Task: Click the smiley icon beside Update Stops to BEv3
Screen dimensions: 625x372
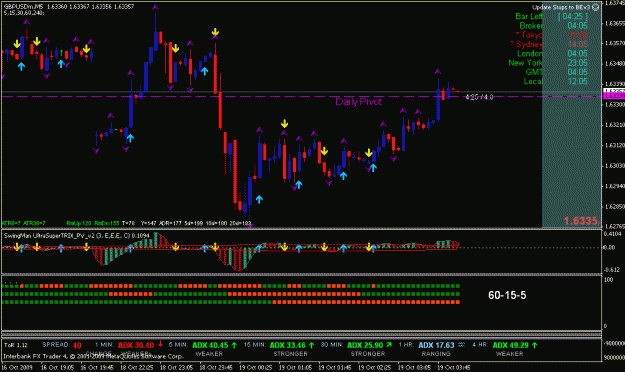Action: 595,7
